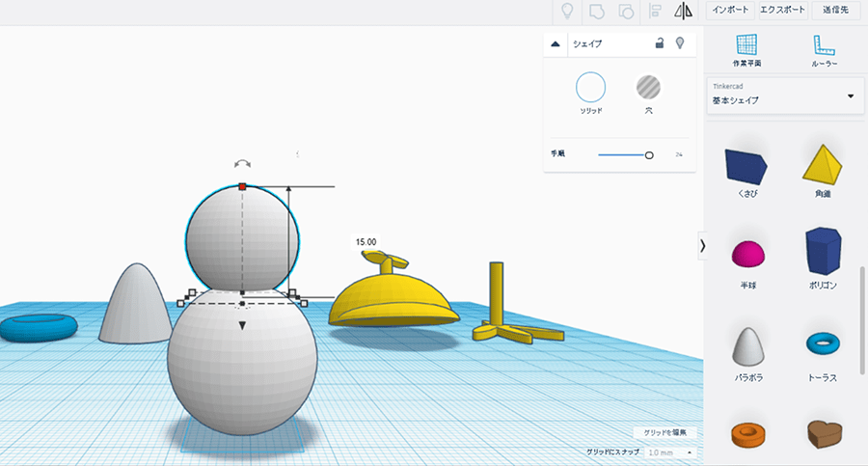
Task: Click the Align tool icon
Action: (x=655, y=12)
